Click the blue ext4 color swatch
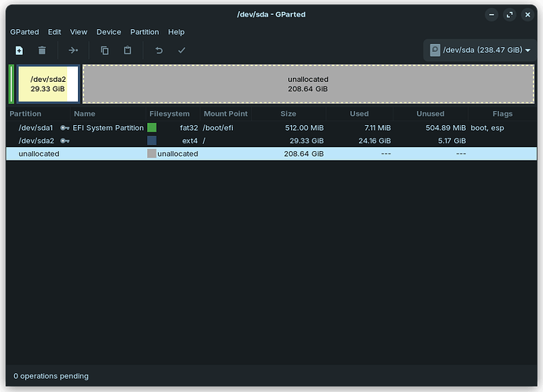Viewport: 543px width, 392px height. pyautogui.click(x=152, y=141)
